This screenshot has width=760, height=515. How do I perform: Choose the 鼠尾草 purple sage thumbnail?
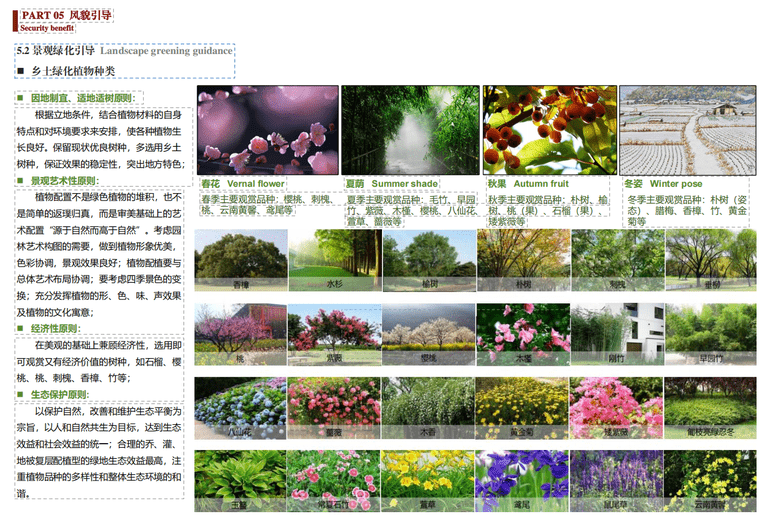(x=616, y=481)
